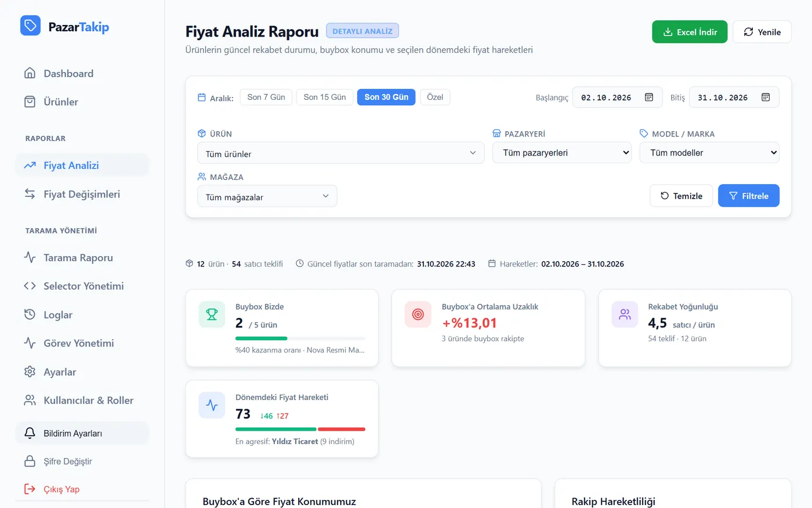Screen dimensions: 812x508
Task: Click the calendar icon beside Aralık label
Action: click(x=202, y=98)
